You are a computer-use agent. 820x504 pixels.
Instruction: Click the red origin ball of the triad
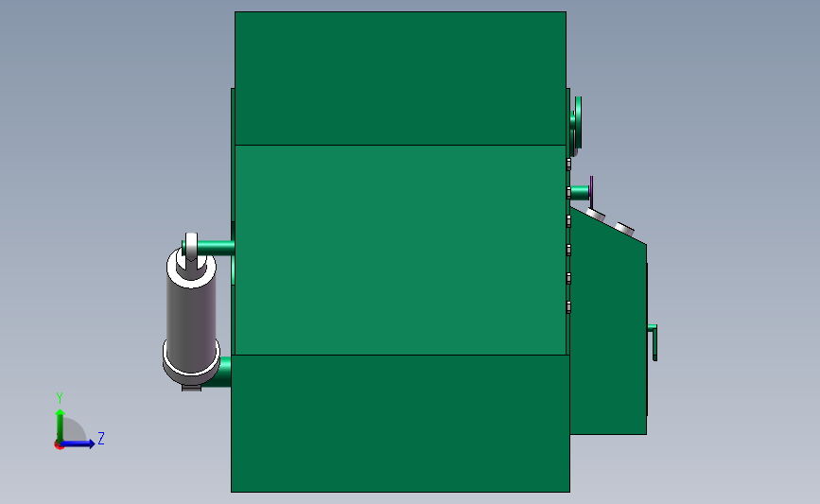coord(59,445)
